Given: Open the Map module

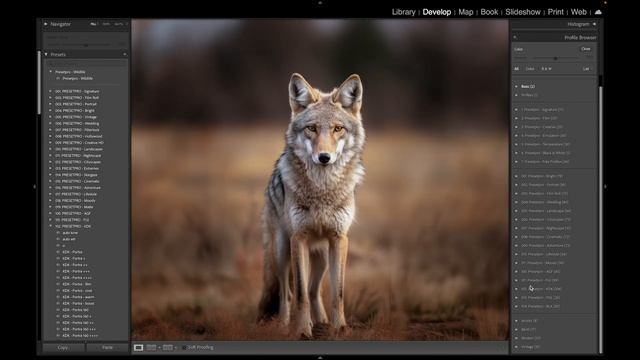Looking at the screenshot, I should tap(466, 12).
